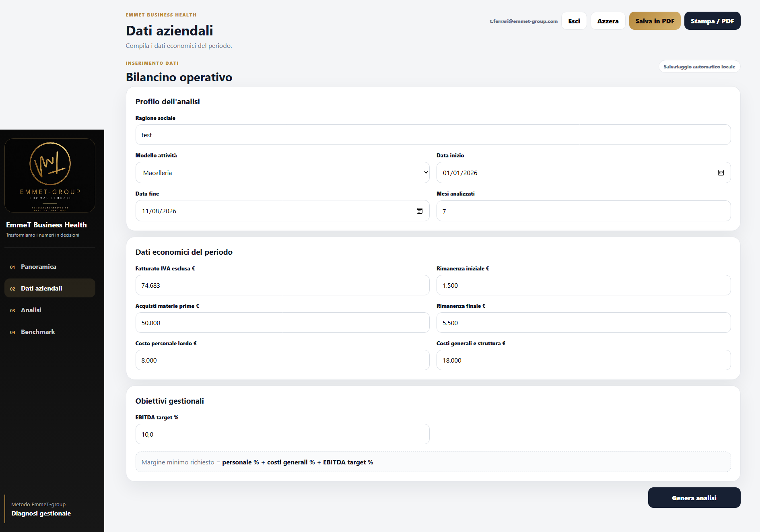Expand the Modello attività dropdown
This screenshot has width=760, height=532.
coord(282,173)
